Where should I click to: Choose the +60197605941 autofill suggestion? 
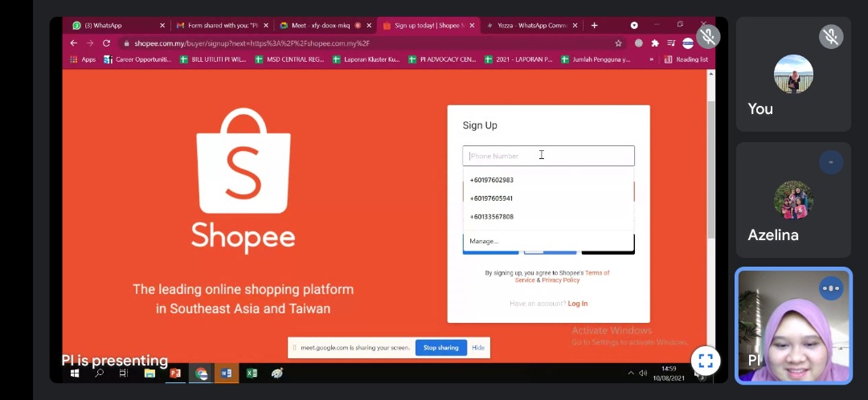[x=548, y=198]
